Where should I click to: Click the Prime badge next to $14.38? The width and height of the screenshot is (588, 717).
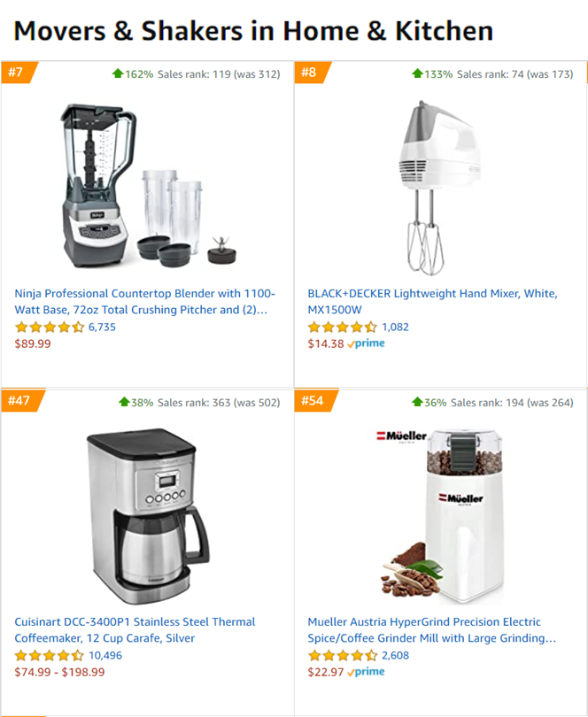[x=366, y=343]
